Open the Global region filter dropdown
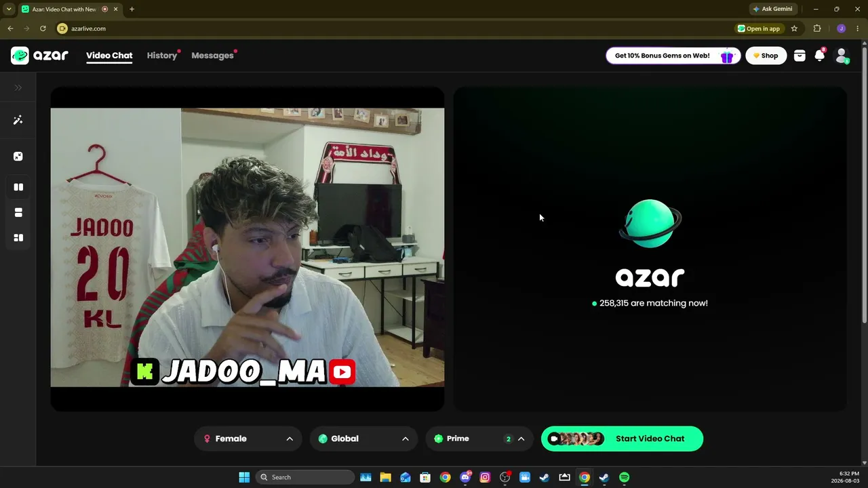The image size is (868, 488). 363,439
